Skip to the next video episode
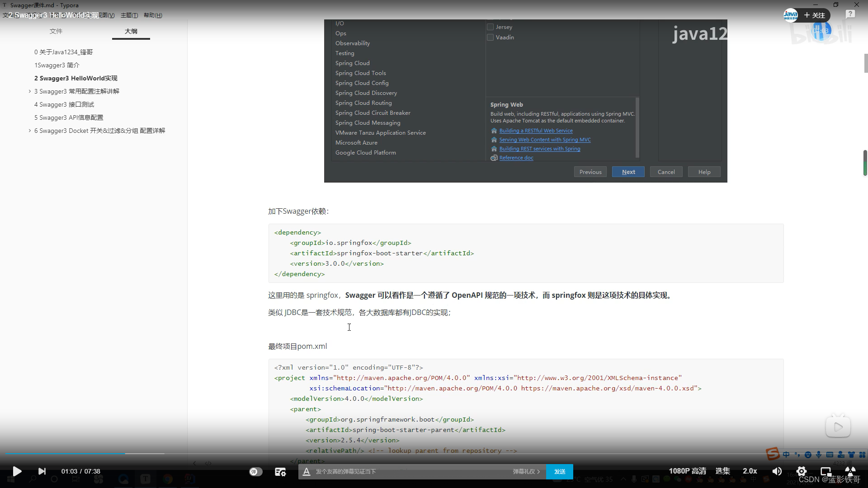Image resolution: width=868 pixels, height=488 pixels. point(42,471)
